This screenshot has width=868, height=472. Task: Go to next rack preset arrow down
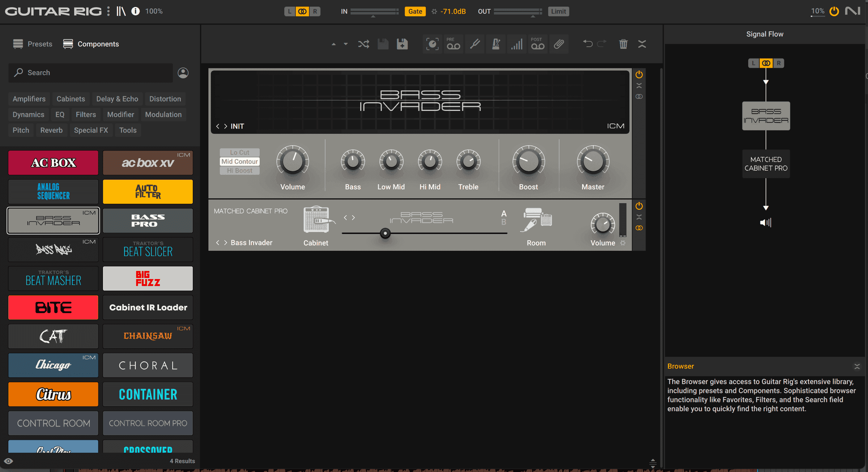(x=346, y=44)
